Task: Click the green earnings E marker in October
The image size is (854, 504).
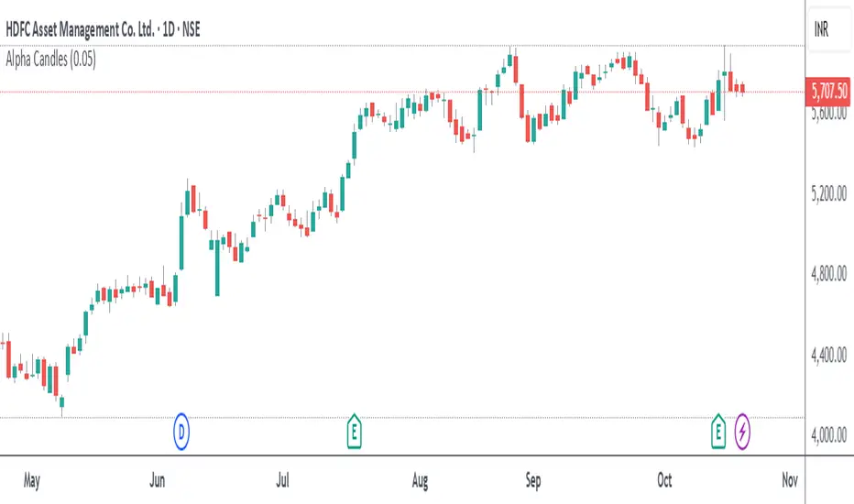Action: 719,427
